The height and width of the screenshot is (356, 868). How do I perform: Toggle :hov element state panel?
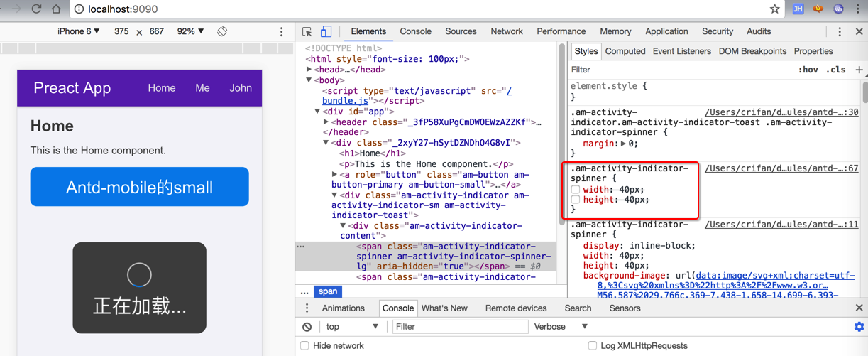(808, 70)
